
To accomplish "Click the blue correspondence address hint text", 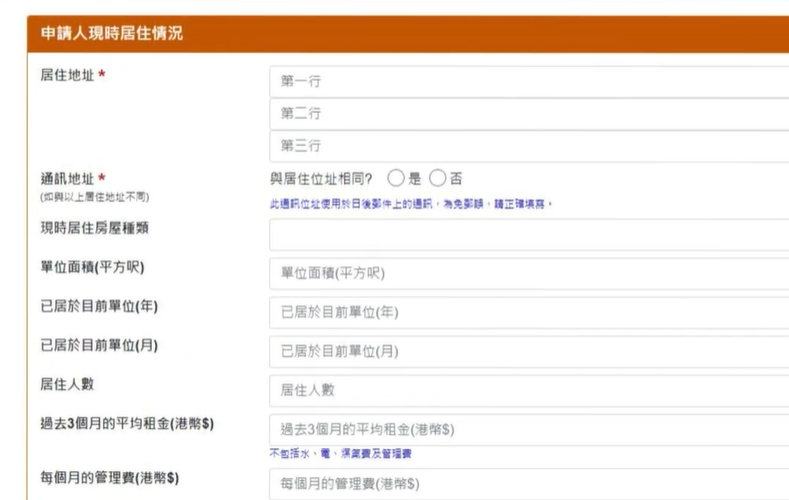I will coord(411,203).
